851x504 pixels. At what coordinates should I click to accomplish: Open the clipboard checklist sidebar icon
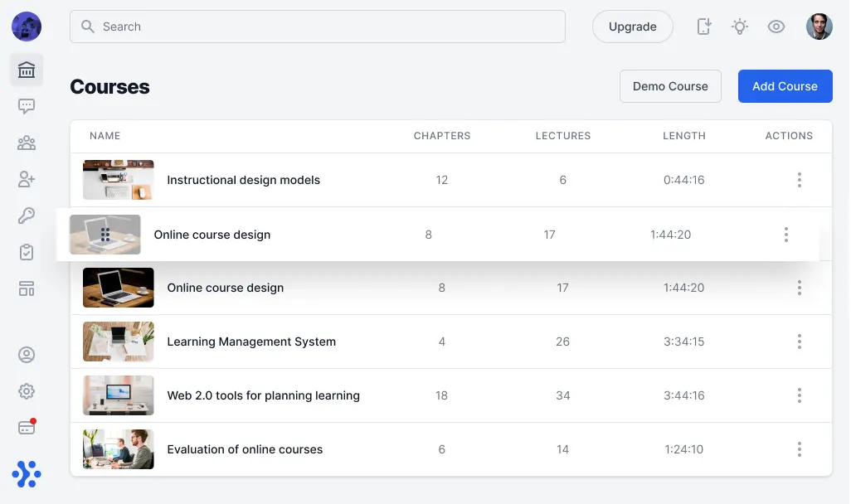coord(27,252)
